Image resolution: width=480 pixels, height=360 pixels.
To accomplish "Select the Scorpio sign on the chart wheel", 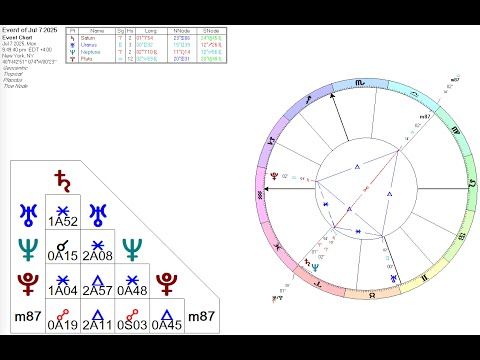I will click(x=360, y=82).
